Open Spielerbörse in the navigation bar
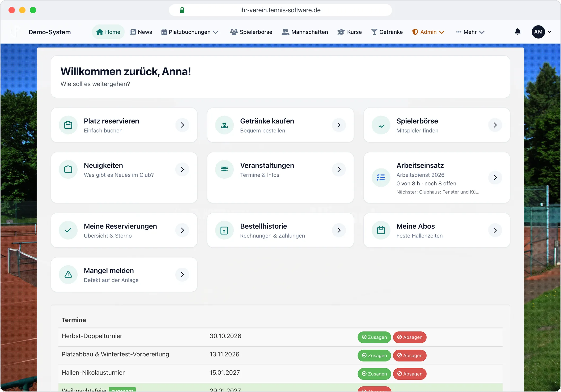The height and width of the screenshot is (392, 561). tap(251, 32)
